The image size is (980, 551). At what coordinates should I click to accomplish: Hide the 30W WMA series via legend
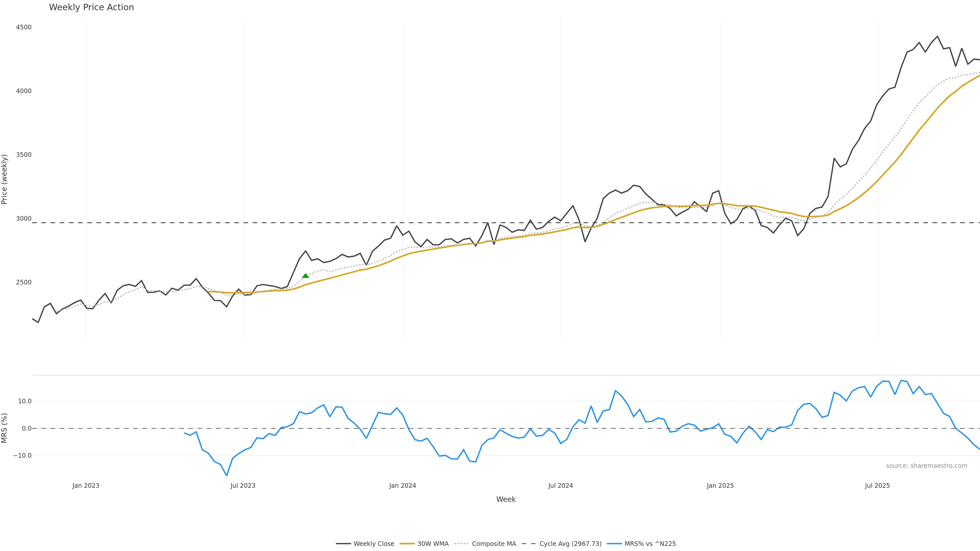click(433, 544)
